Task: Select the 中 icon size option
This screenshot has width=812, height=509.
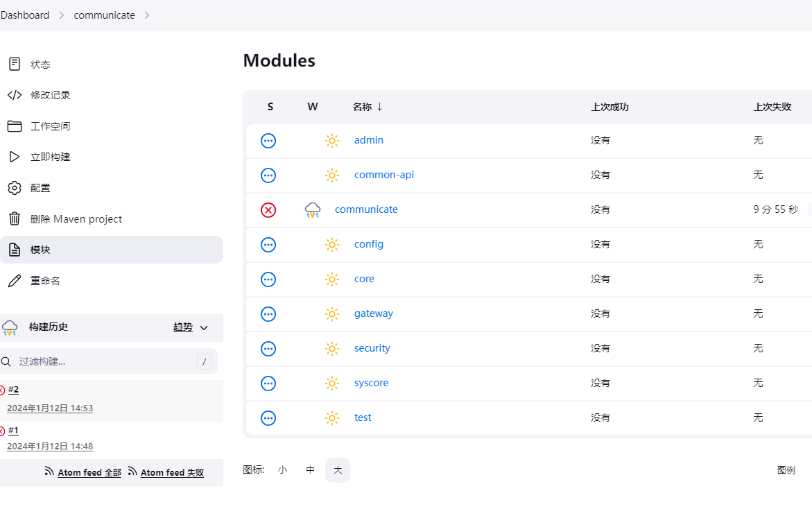Action: 310,470
